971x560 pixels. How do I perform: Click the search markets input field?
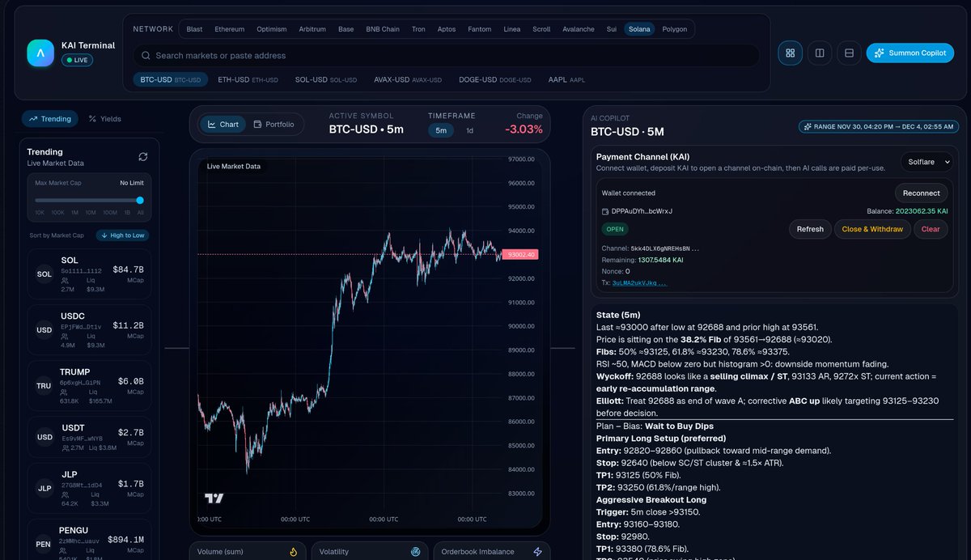(x=447, y=56)
